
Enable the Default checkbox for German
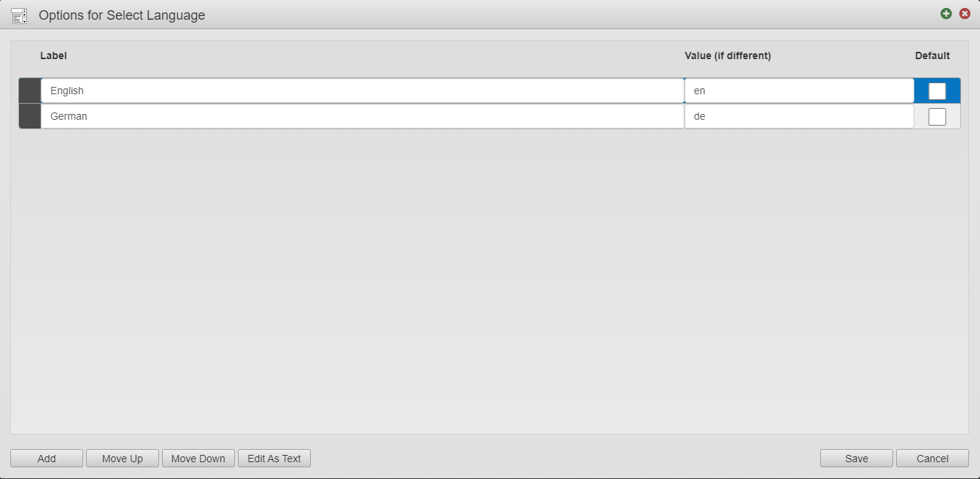click(x=937, y=115)
